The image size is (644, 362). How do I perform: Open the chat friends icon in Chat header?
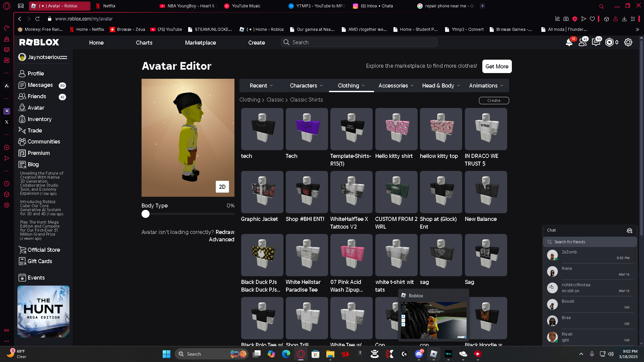tap(629, 230)
